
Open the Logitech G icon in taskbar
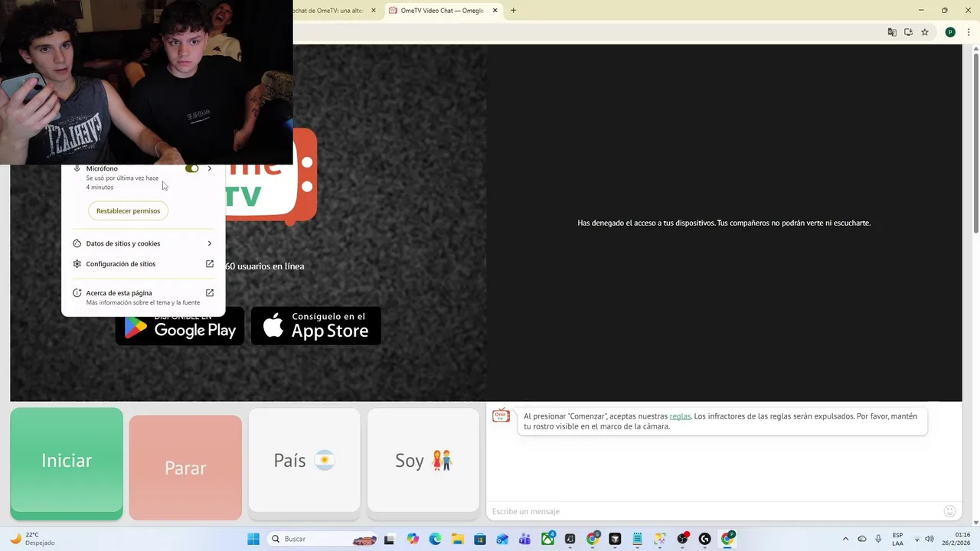[705, 539]
